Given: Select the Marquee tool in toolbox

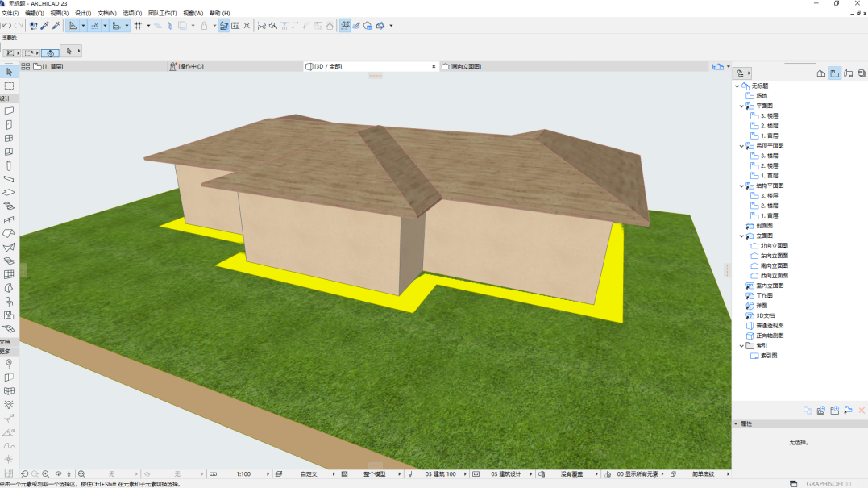Looking at the screenshot, I should (x=9, y=86).
